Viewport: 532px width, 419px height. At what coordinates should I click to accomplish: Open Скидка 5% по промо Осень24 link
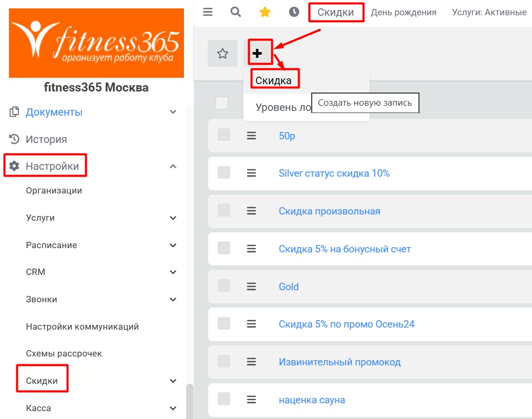tap(346, 324)
